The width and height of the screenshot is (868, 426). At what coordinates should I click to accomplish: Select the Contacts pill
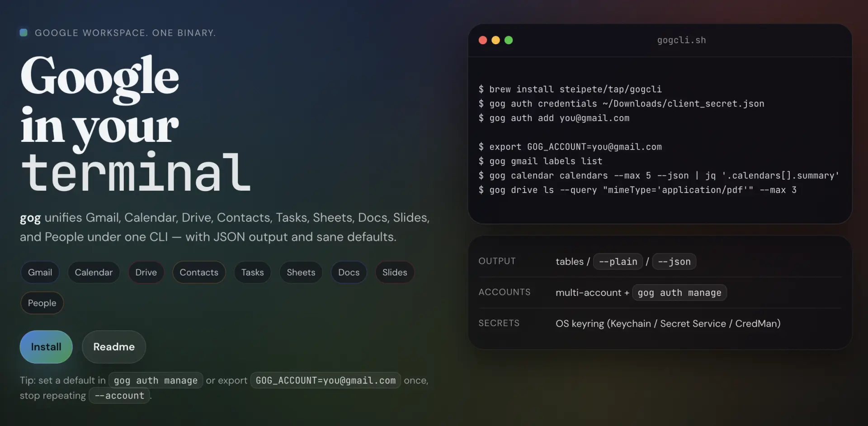[199, 272]
